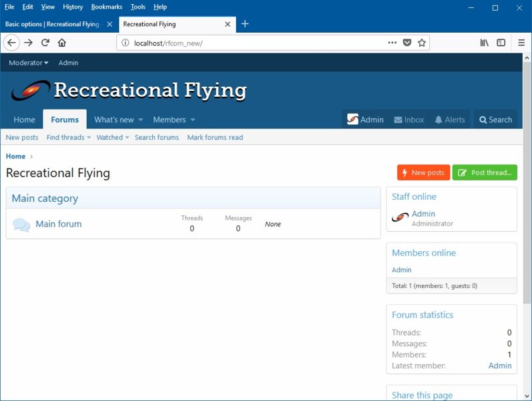Click the Recreational Flying site logo
The height and width of the screenshot is (401, 532).
click(x=129, y=90)
